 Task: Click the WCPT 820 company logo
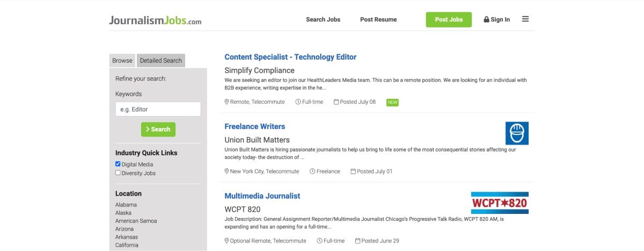(x=500, y=203)
